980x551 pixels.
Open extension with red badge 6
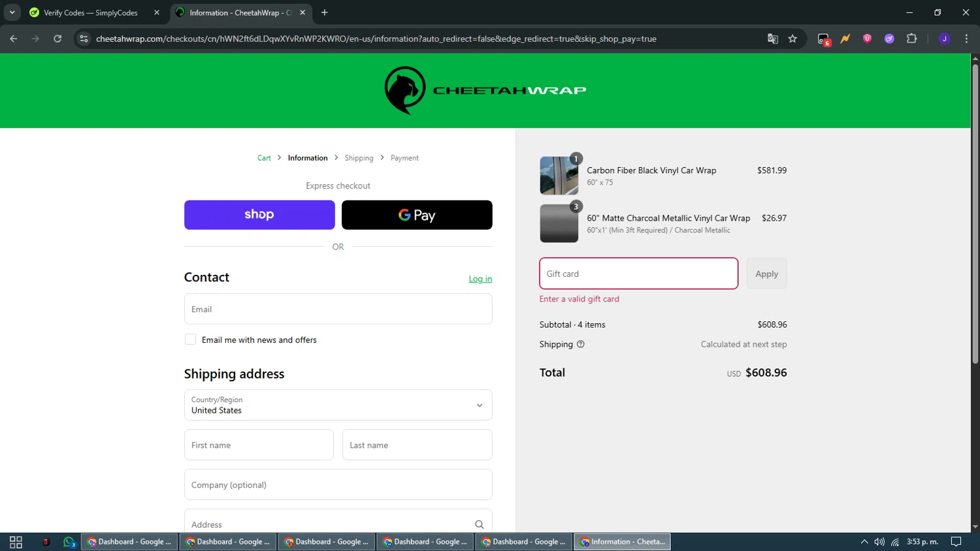(x=824, y=39)
